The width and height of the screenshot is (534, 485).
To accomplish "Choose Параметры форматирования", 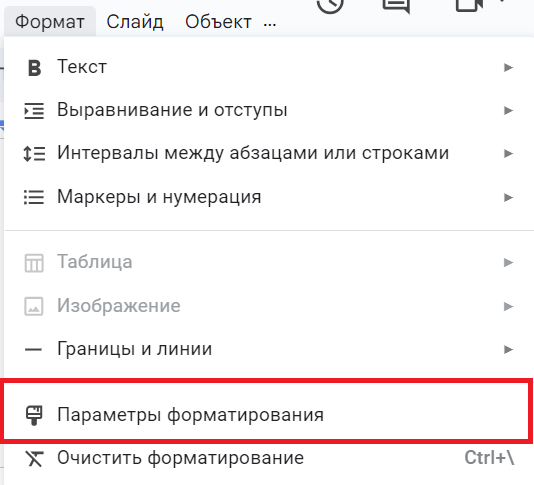I will (x=267, y=415).
